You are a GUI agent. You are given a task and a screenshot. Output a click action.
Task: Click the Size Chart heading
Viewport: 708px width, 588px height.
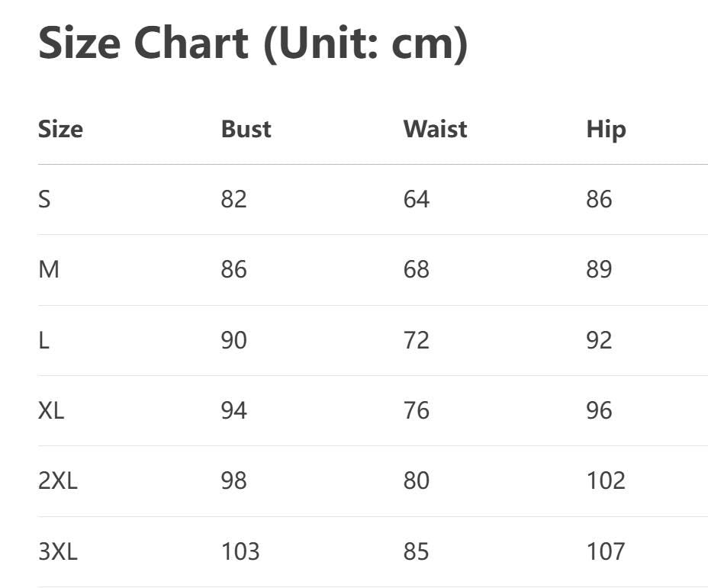(253, 43)
